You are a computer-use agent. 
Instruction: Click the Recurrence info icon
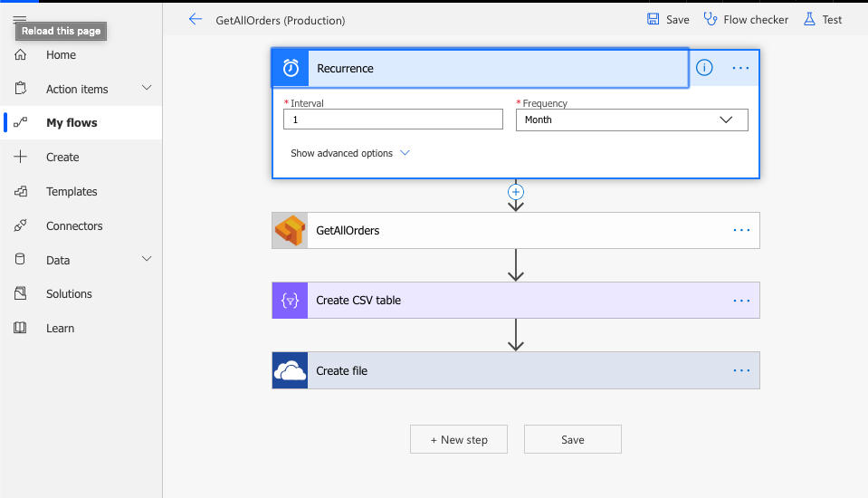pos(704,68)
